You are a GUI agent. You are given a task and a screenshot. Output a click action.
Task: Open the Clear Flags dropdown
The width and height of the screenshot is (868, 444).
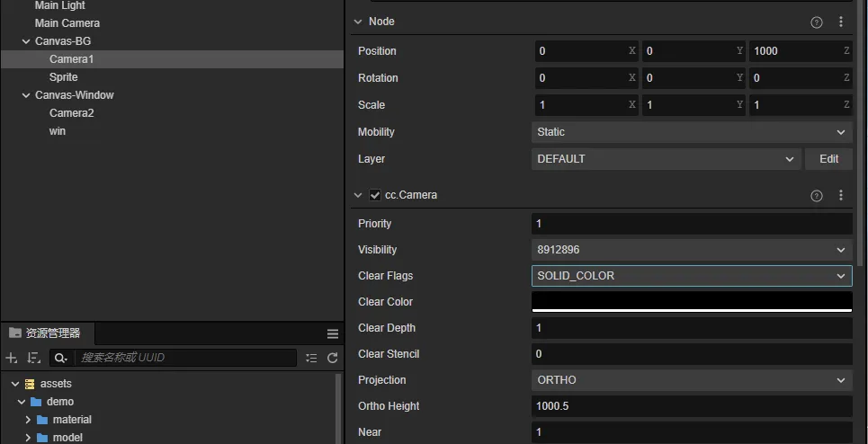692,276
